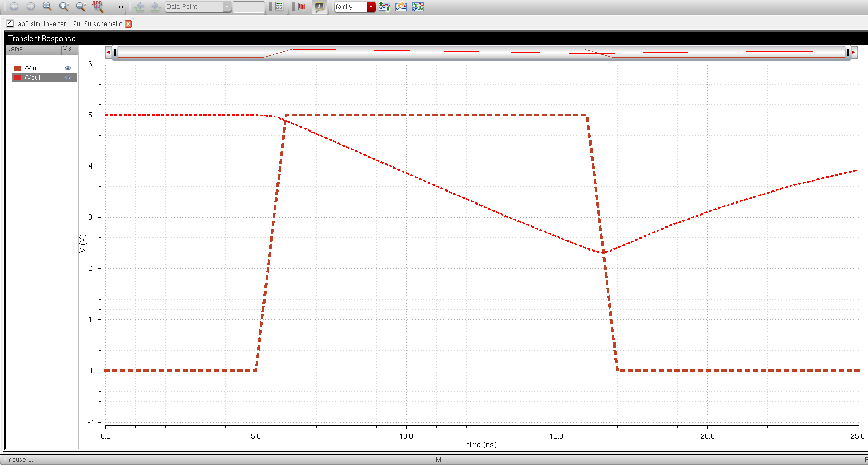Click left arrow of overview pan bar
868x465 pixels.
(x=108, y=52)
